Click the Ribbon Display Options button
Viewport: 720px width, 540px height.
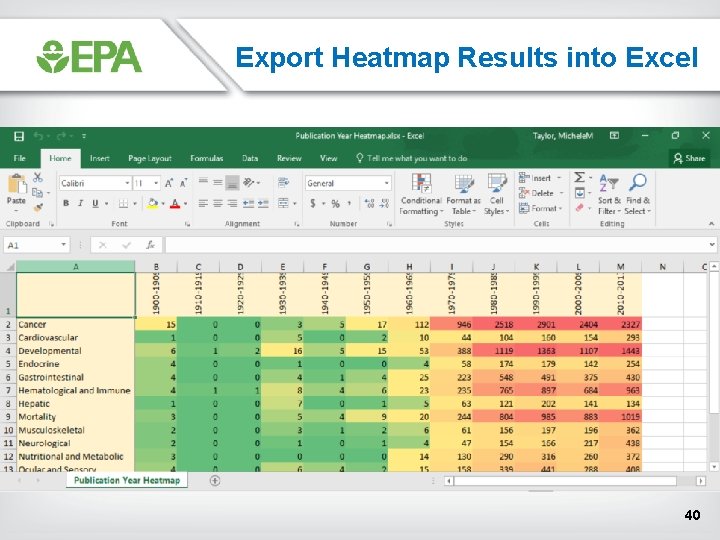[x=614, y=136]
